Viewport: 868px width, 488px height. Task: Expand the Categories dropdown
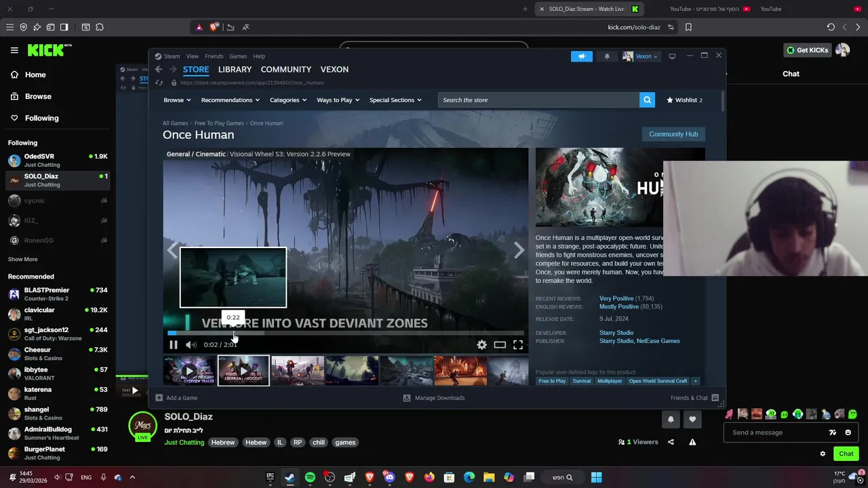pyautogui.click(x=288, y=100)
